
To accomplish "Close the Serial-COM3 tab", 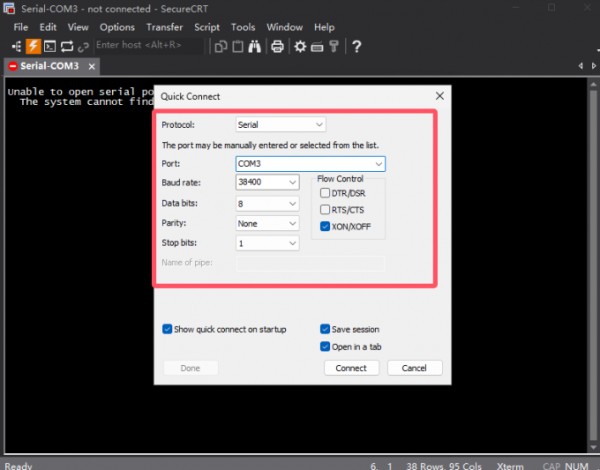I will [92, 67].
